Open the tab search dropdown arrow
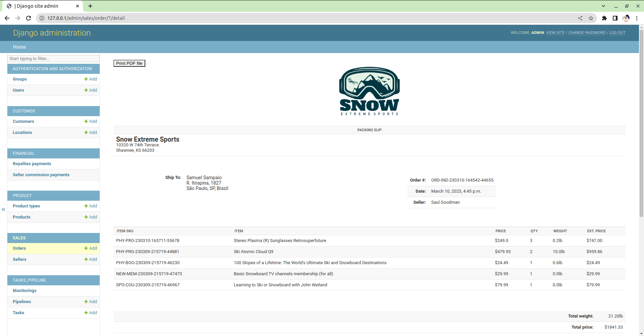Screen dimensions: 644x336 [603, 6]
